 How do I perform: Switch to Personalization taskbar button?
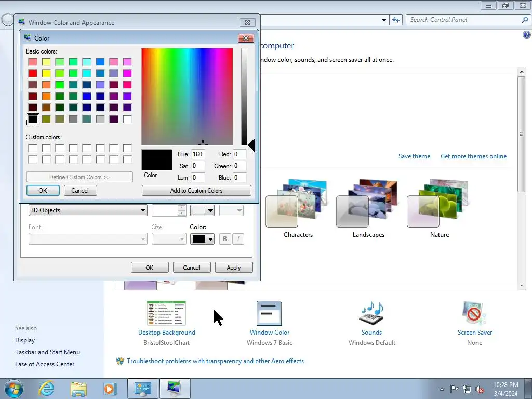[x=175, y=389]
